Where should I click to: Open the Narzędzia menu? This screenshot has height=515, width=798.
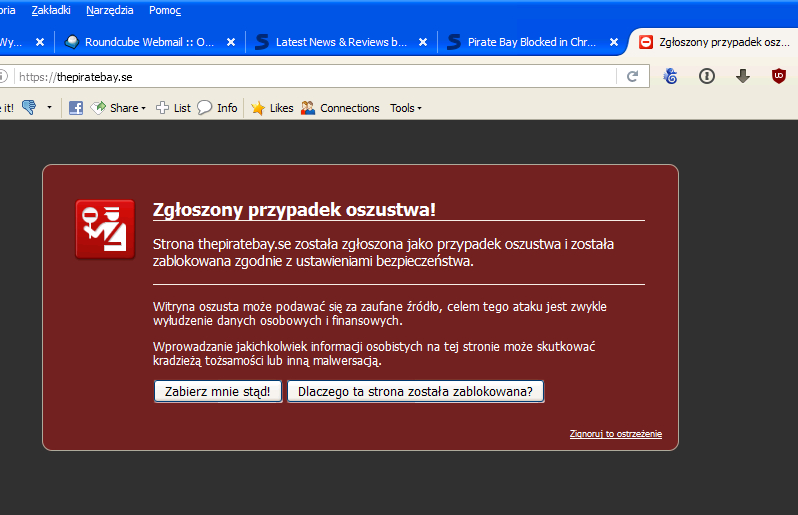click(109, 10)
